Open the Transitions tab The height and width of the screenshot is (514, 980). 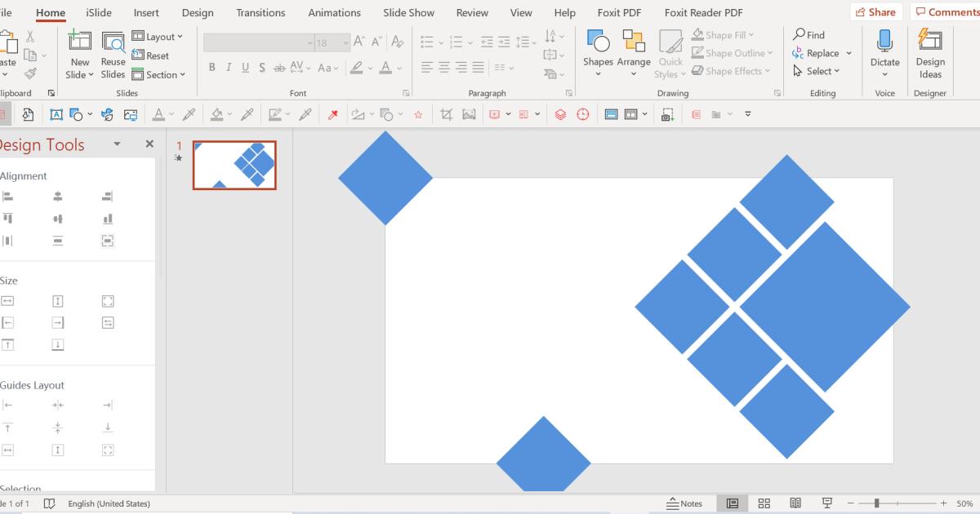click(x=261, y=12)
